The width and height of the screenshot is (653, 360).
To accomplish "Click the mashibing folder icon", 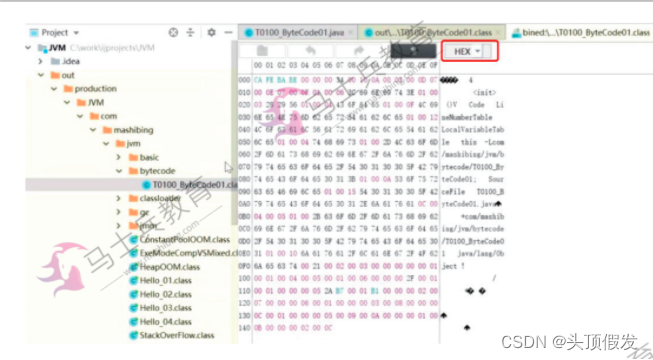I will coord(107,130).
